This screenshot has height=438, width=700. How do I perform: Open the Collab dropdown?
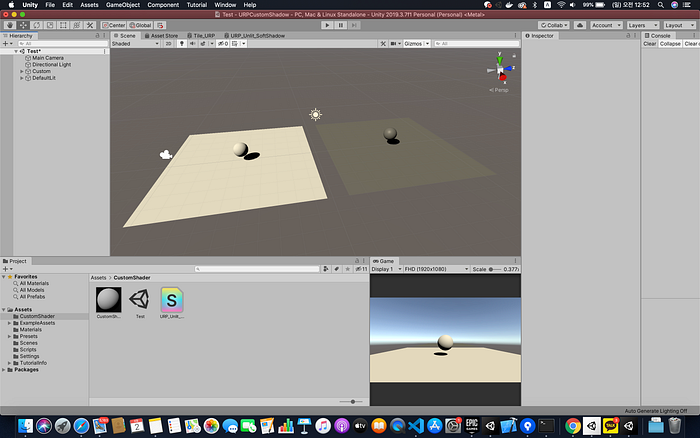[x=554, y=25]
